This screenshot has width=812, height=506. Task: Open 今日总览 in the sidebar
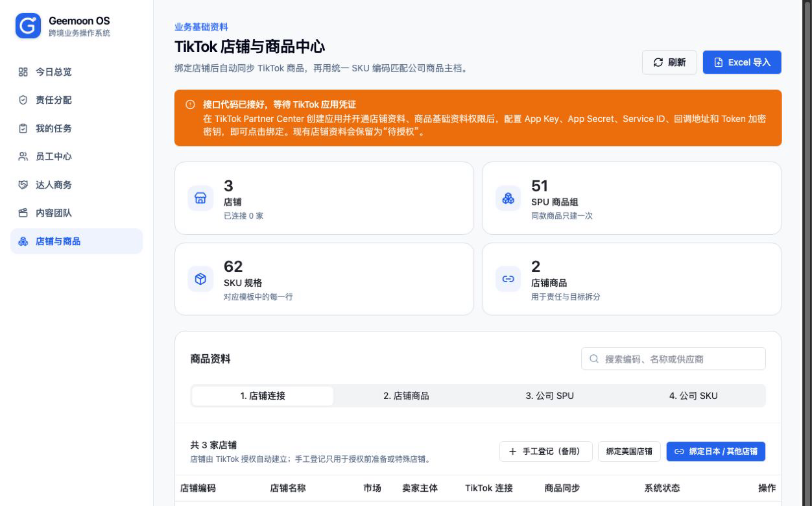(77, 72)
